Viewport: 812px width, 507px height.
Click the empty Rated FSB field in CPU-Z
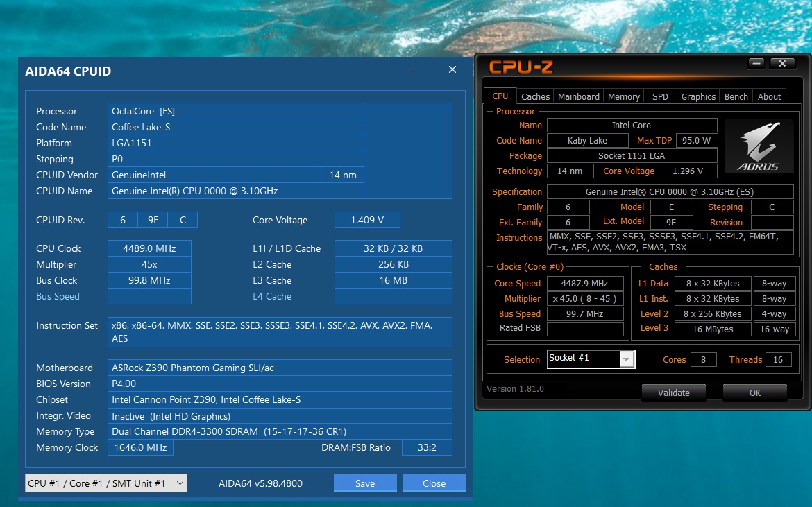[584, 329]
